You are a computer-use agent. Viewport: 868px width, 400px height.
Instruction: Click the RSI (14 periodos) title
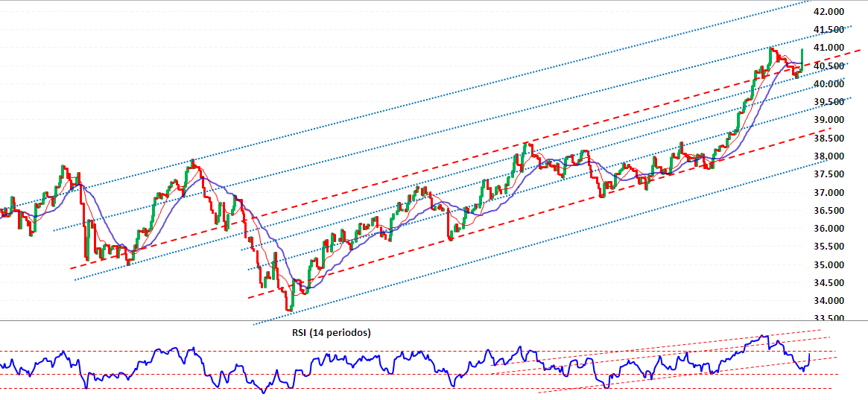(x=331, y=333)
